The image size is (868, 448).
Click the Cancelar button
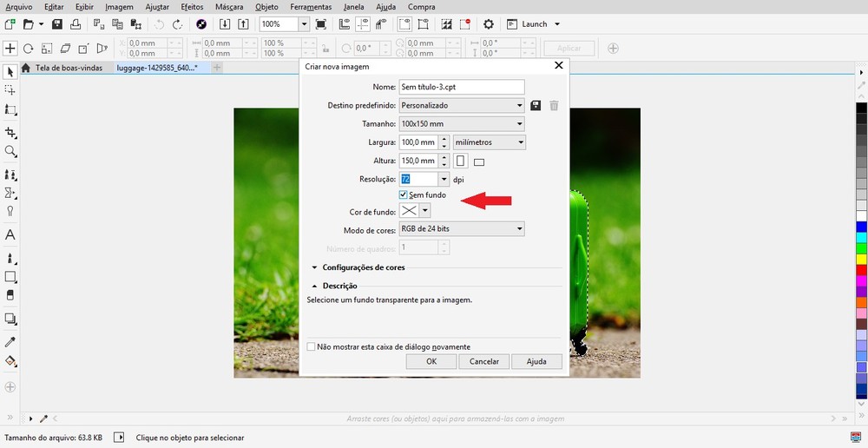click(x=483, y=361)
